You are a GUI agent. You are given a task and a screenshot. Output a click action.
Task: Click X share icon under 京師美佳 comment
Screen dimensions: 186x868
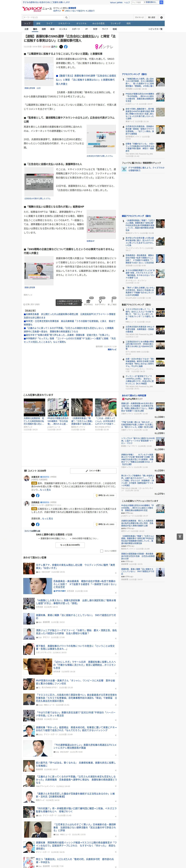click(33, 524)
